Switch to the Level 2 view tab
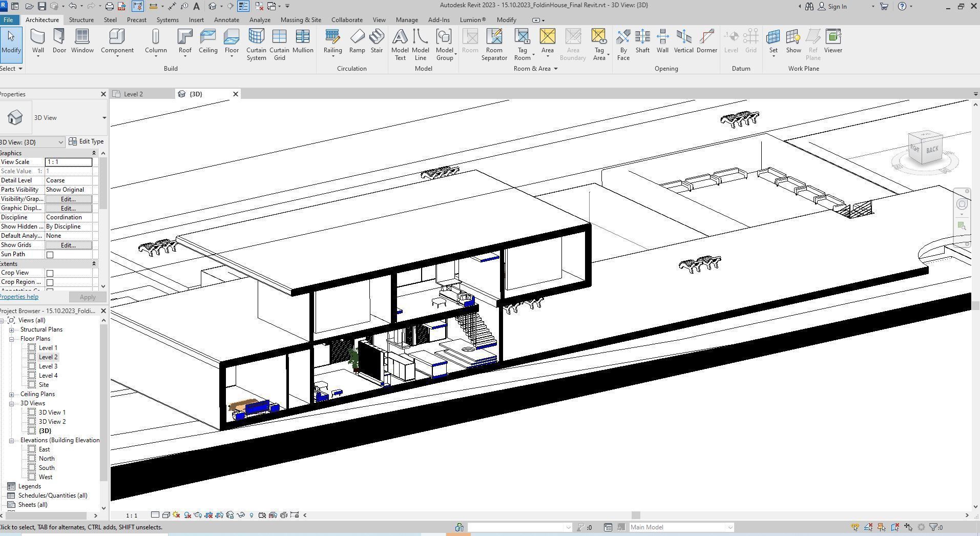This screenshot has width=980, height=536. [133, 94]
